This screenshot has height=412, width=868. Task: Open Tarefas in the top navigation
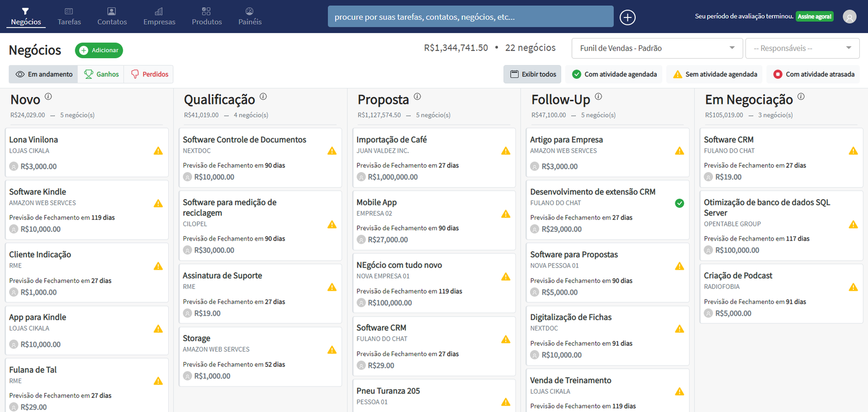click(x=69, y=17)
